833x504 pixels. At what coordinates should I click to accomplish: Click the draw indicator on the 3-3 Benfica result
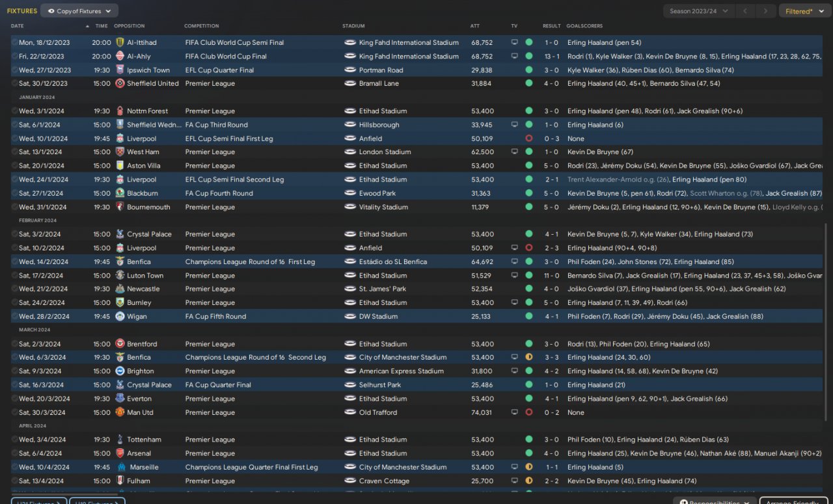tap(529, 357)
